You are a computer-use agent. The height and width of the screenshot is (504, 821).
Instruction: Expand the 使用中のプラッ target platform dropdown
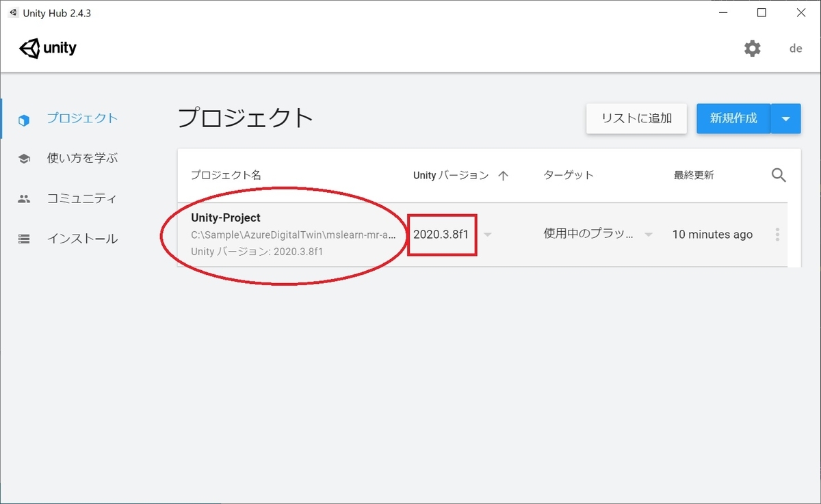pos(648,235)
